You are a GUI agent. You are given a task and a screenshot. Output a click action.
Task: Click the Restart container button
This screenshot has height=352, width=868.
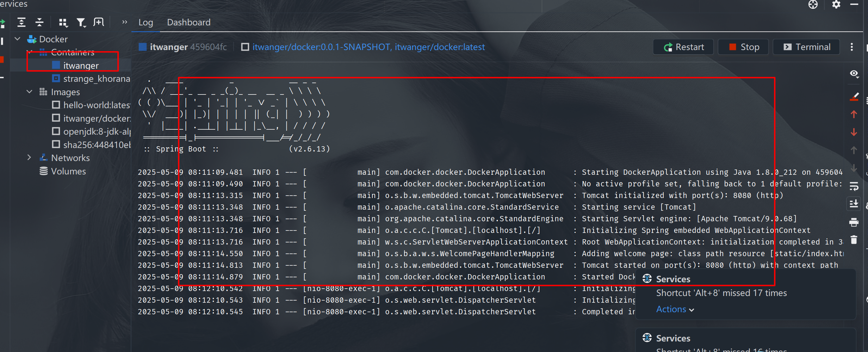[683, 47]
